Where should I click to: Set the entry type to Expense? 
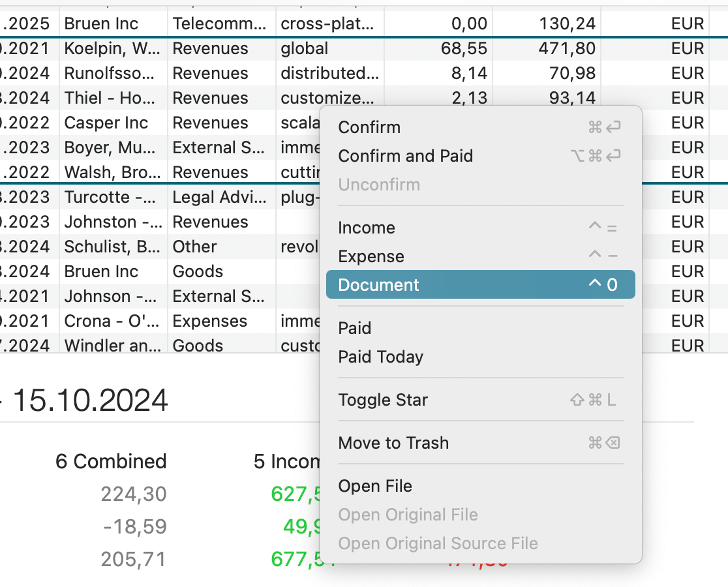point(371,256)
